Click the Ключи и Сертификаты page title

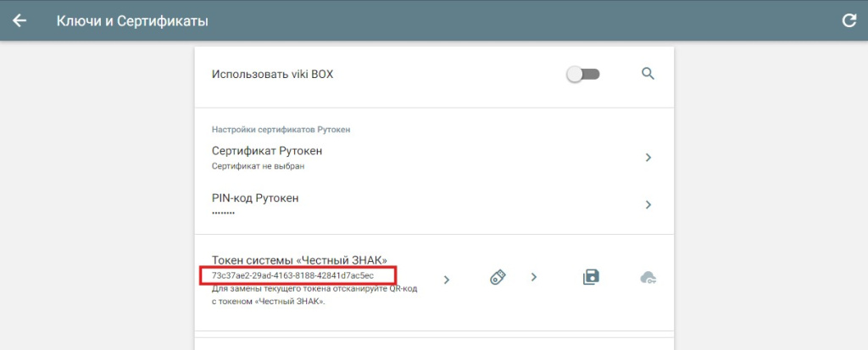(x=132, y=20)
